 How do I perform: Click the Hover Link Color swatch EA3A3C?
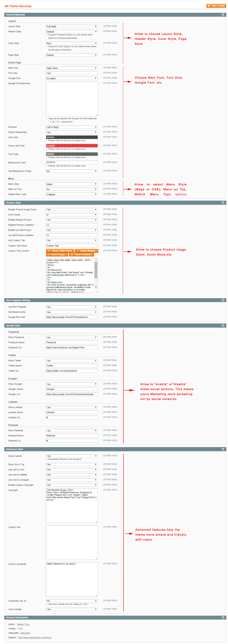72,146
